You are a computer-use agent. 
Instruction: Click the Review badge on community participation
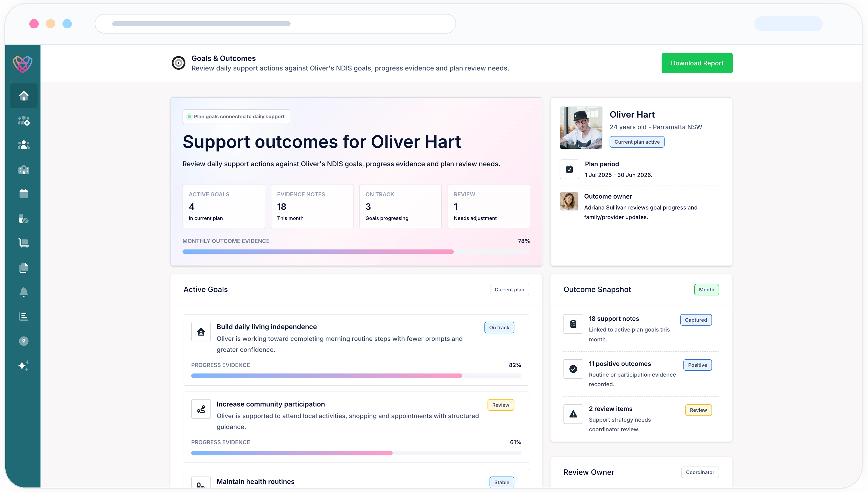click(x=500, y=405)
